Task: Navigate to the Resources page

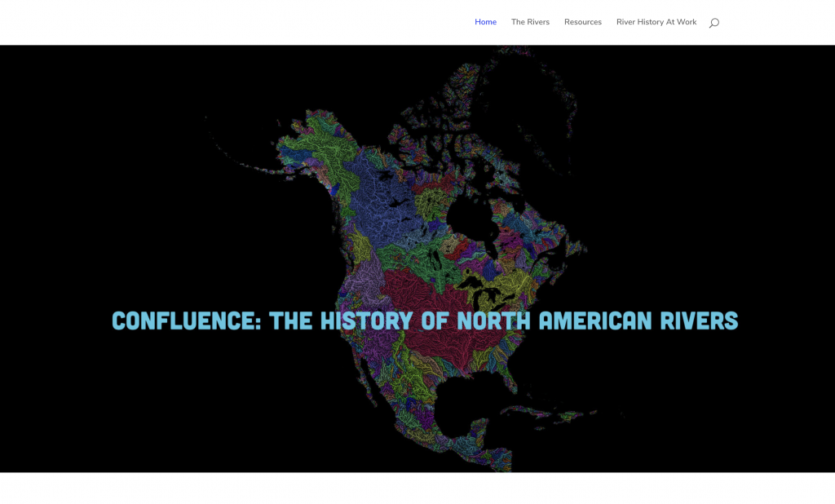Action: (582, 22)
